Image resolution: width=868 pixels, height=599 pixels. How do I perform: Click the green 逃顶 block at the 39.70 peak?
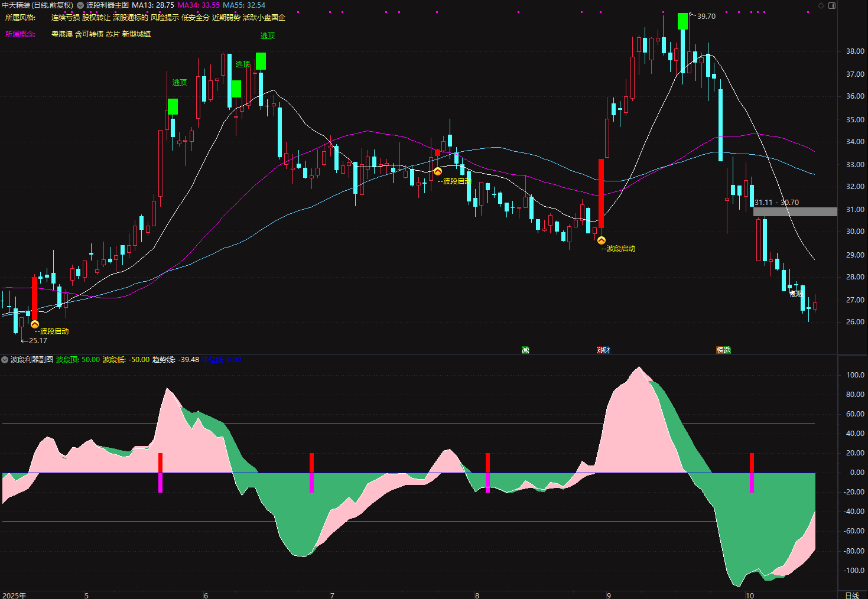(683, 21)
